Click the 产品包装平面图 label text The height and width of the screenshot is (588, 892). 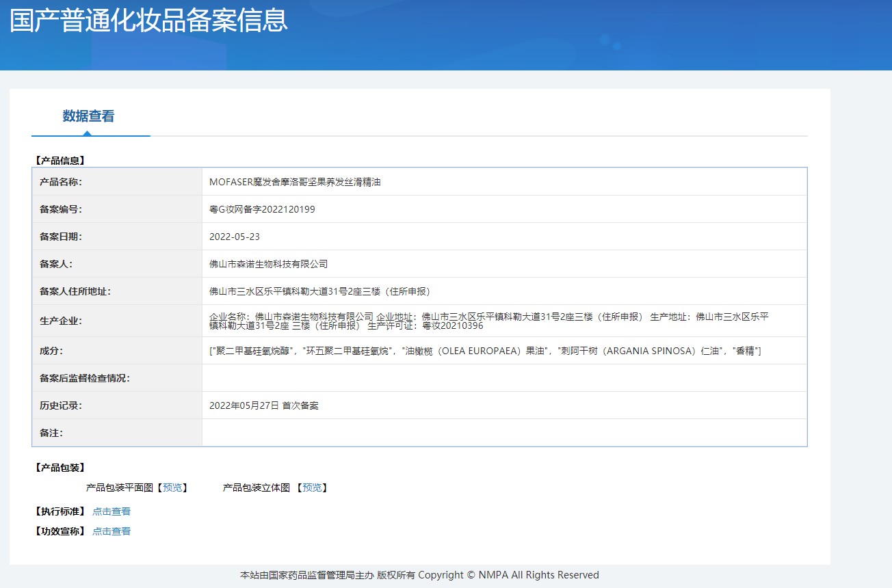click(120, 487)
